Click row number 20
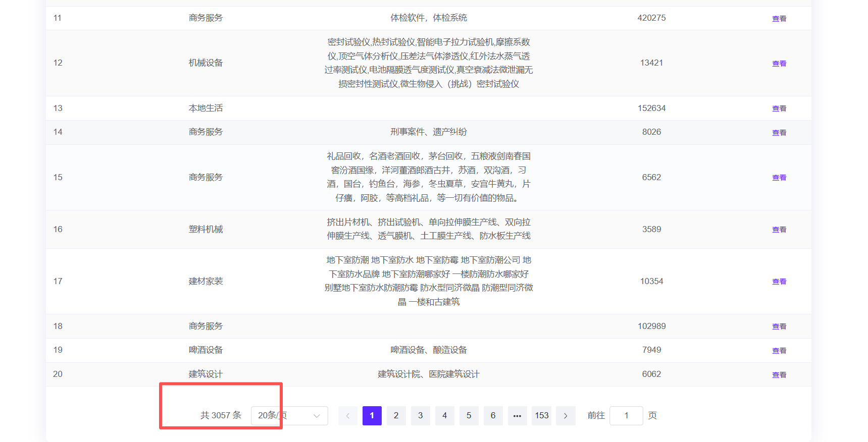Image resolution: width=868 pixels, height=442 pixels. 58,374
